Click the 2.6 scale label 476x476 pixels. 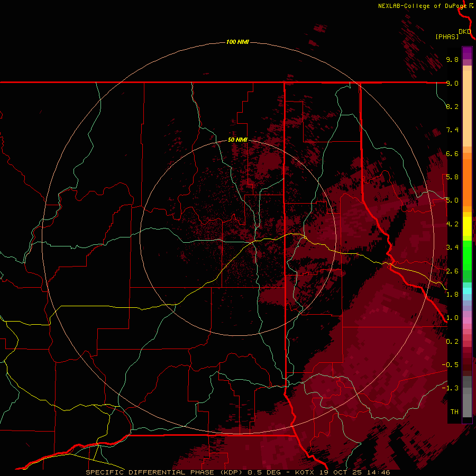click(452, 271)
